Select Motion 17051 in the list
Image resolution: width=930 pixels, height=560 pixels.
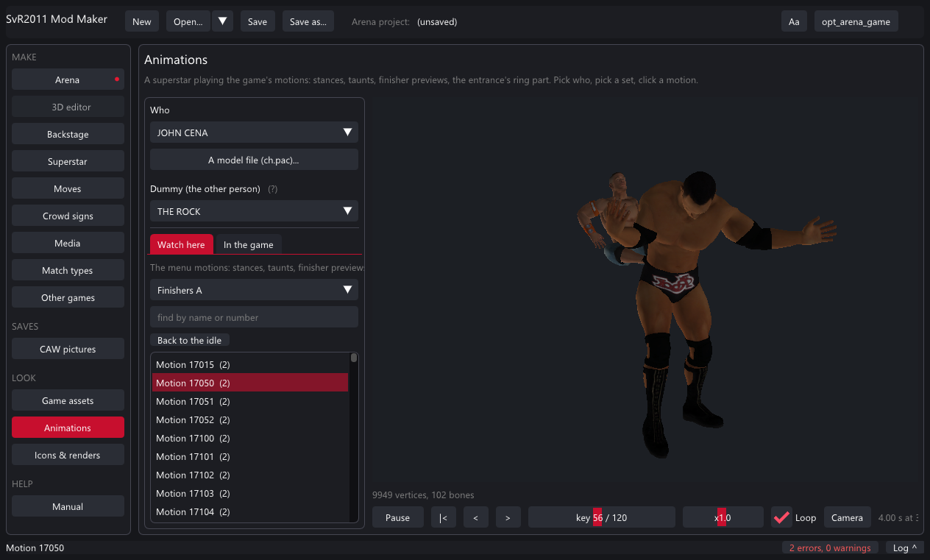[x=250, y=401]
